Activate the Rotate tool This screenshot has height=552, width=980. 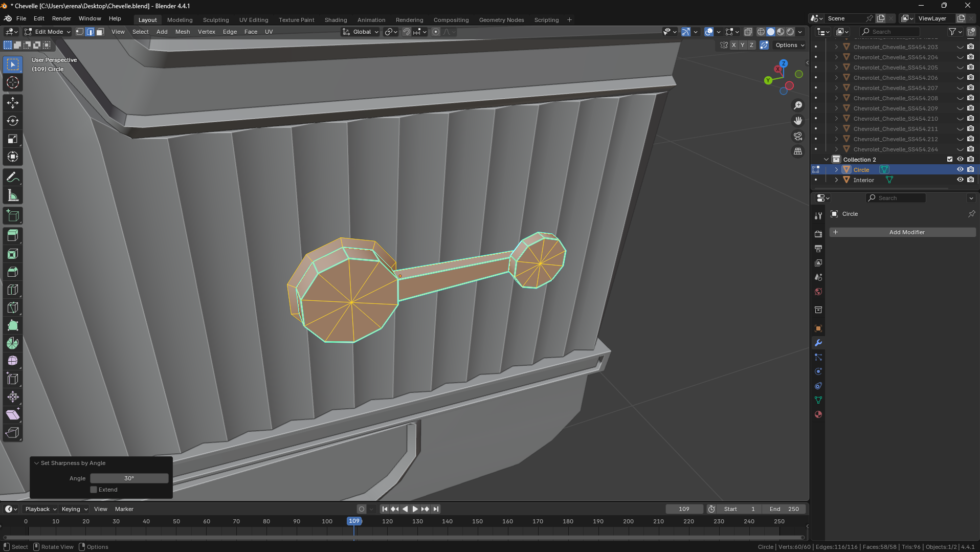13,121
